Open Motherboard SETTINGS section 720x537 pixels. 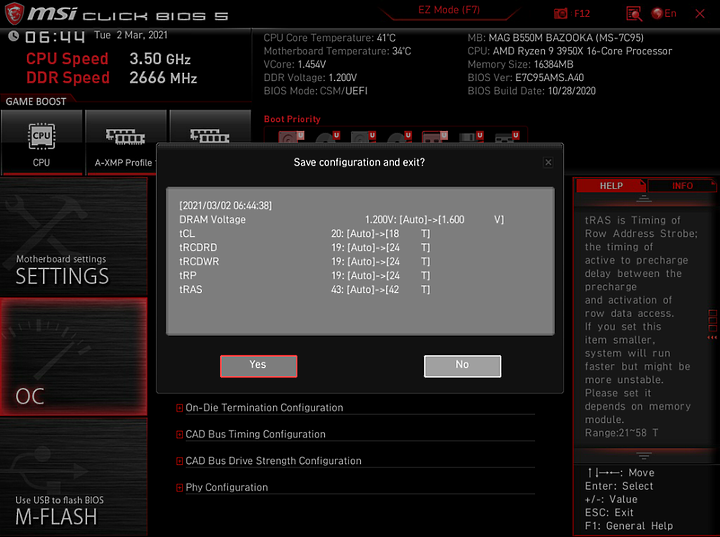click(73, 236)
